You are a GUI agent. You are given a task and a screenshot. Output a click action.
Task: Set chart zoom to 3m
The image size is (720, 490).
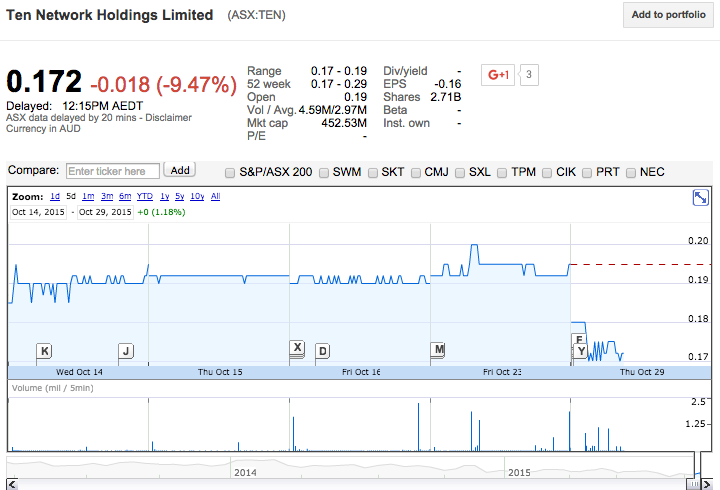[x=107, y=196]
